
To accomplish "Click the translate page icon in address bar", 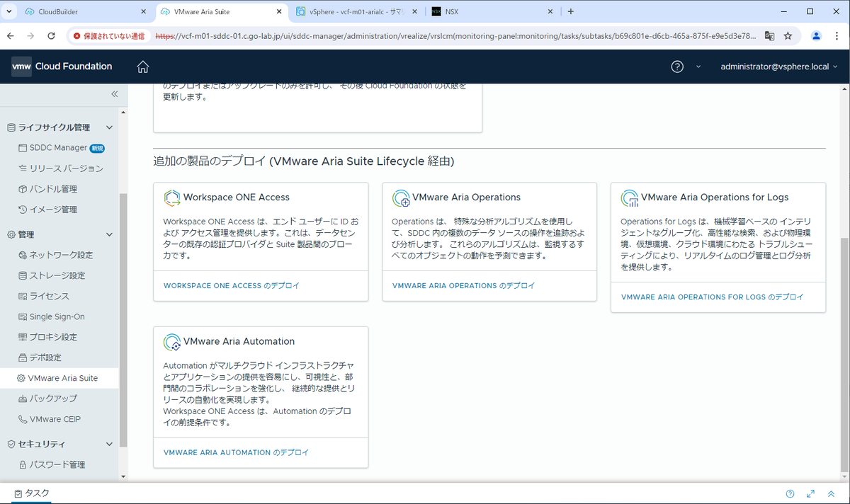I will [769, 36].
